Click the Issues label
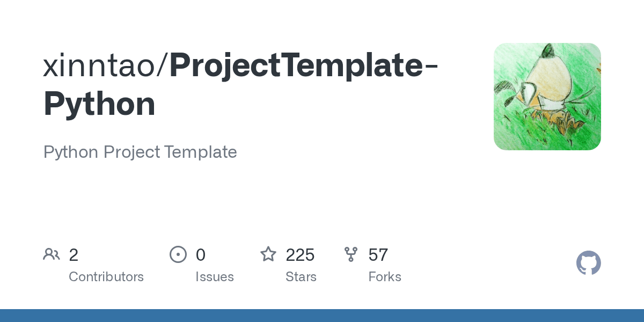Viewport: 644px width, 322px height. [215, 277]
